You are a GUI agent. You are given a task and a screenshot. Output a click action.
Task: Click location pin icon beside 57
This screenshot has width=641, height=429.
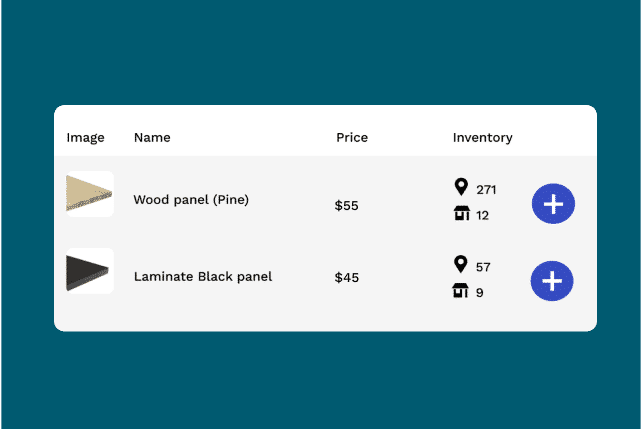[461, 264]
